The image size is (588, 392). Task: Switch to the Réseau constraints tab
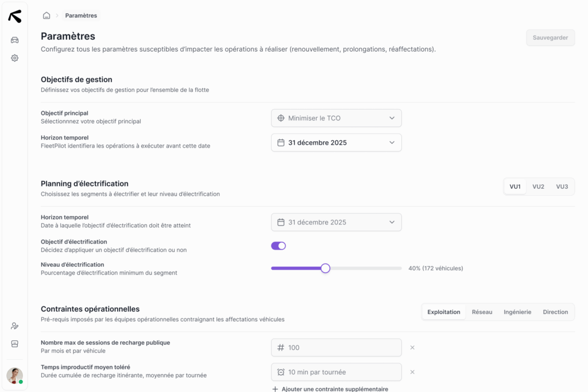pyautogui.click(x=482, y=312)
